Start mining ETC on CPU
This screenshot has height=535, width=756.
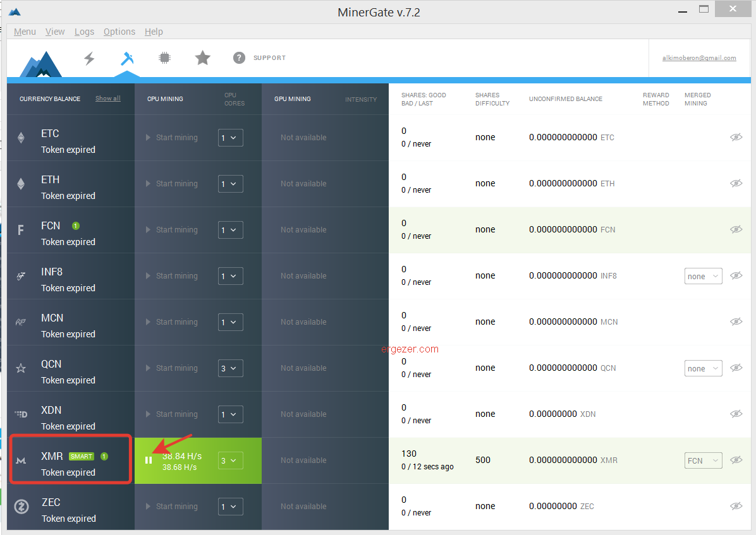point(172,137)
